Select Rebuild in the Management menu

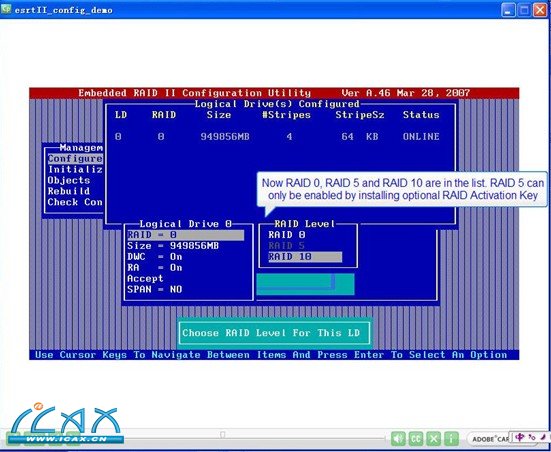coord(69,191)
